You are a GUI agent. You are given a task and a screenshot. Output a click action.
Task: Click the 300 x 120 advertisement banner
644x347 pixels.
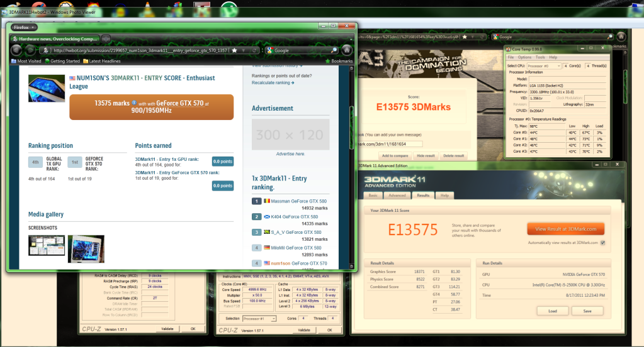[291, 135]
